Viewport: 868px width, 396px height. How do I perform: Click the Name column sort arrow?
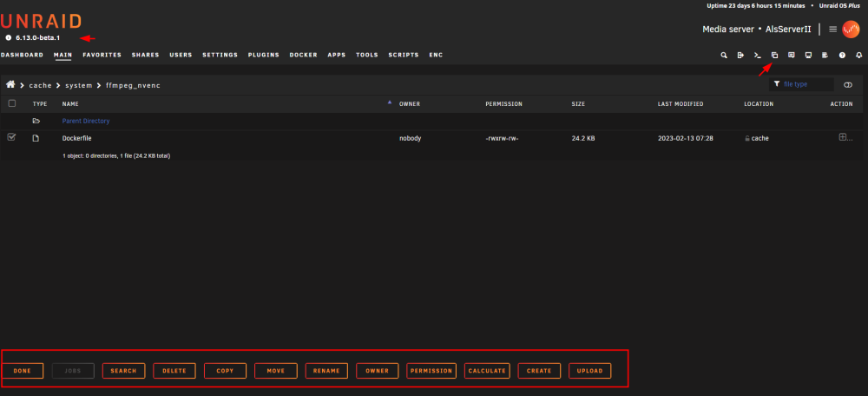389,102
